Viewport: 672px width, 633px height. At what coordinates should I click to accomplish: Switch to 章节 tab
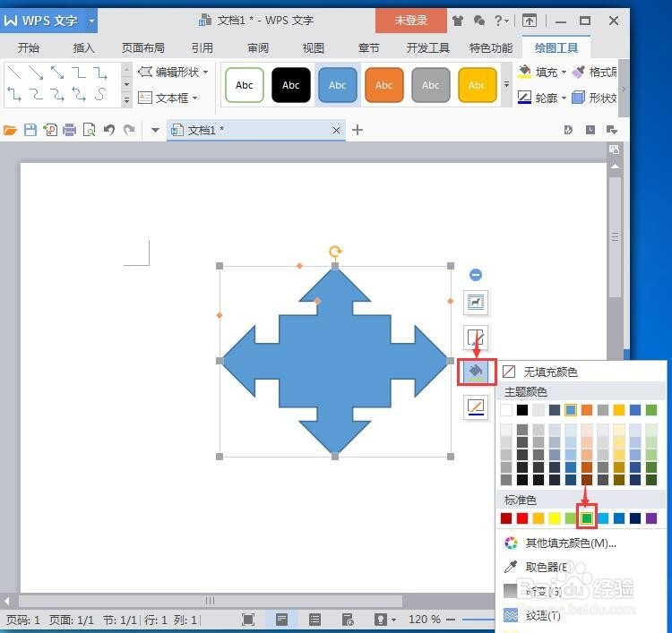tap(368, 48)
